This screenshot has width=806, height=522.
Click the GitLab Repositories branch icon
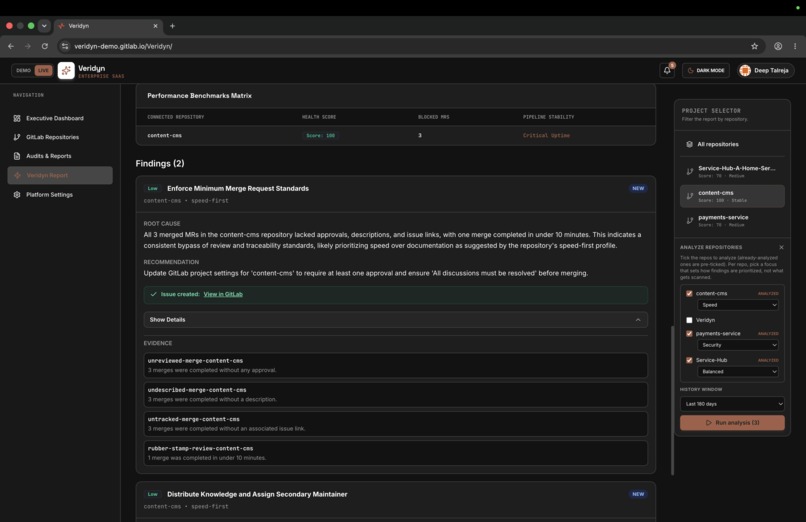pos(17,137)
